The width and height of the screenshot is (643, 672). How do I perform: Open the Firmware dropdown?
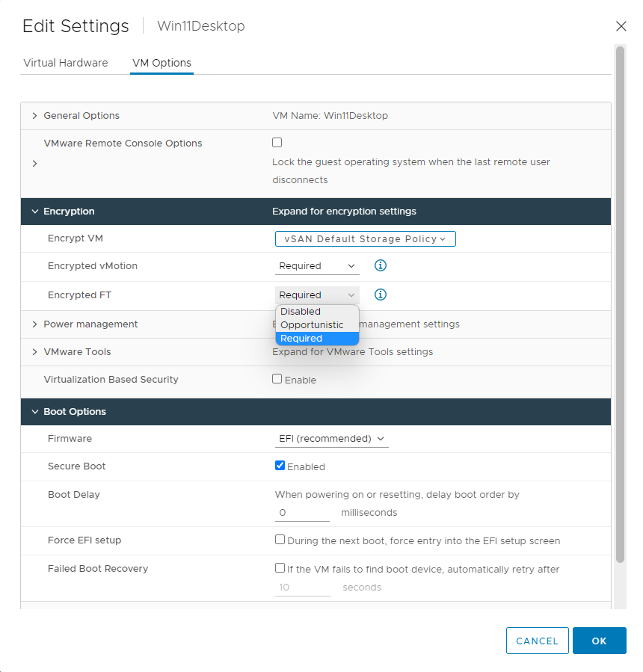pos(331,439)
